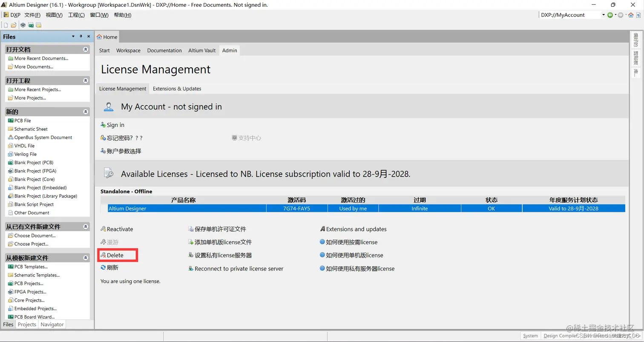Switch to the Workspace tab
The image size is (644, 342).
[x=128, y=50]
